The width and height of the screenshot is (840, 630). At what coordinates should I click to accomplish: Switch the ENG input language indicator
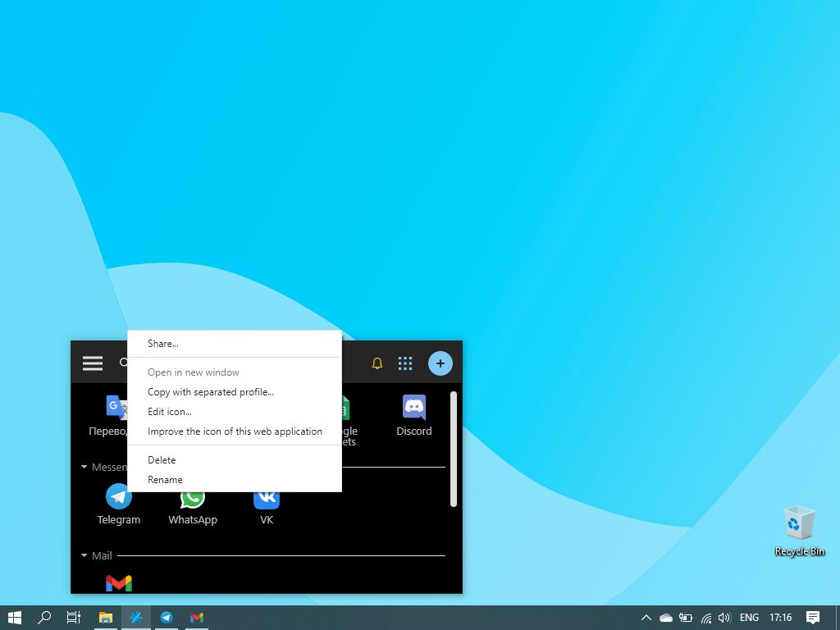click(749, 618)
